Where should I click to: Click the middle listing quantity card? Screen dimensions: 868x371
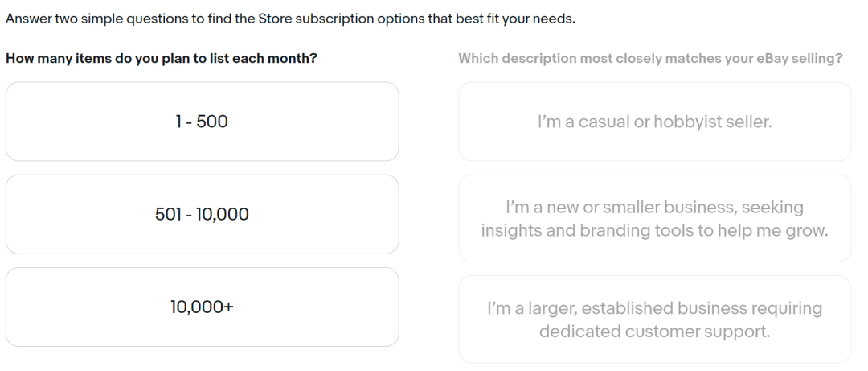tap(202, 214)
